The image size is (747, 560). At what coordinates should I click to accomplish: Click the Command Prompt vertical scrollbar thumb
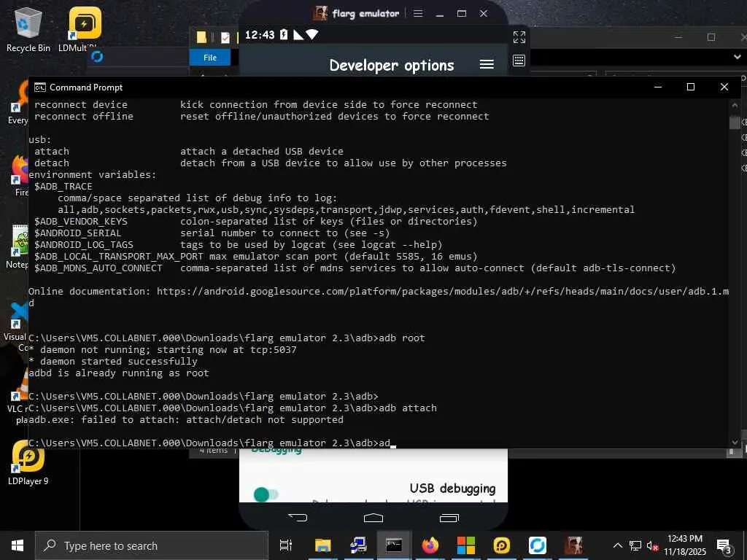(x=735, y=122)
